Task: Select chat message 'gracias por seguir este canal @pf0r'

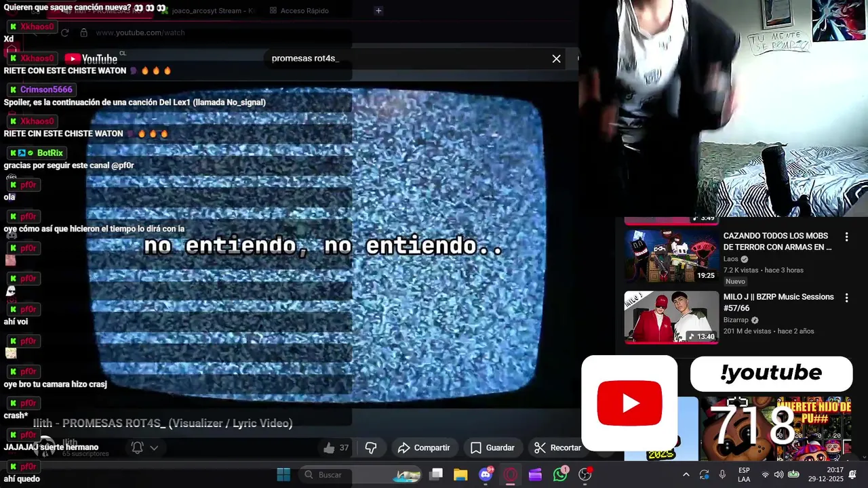Action: coord(68,165)
